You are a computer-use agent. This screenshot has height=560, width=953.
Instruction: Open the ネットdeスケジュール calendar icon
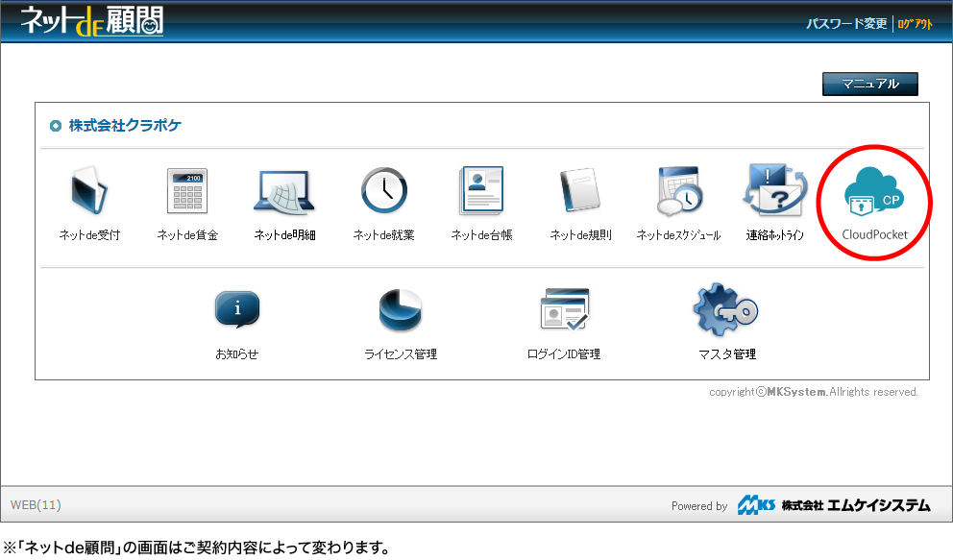click(679, 191)
